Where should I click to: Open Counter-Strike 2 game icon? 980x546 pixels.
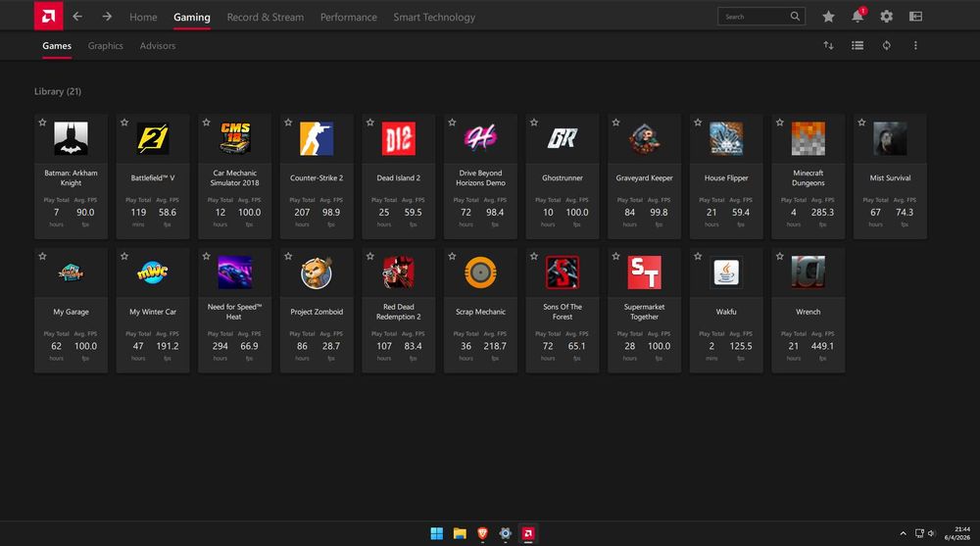[x=317, y=138]
